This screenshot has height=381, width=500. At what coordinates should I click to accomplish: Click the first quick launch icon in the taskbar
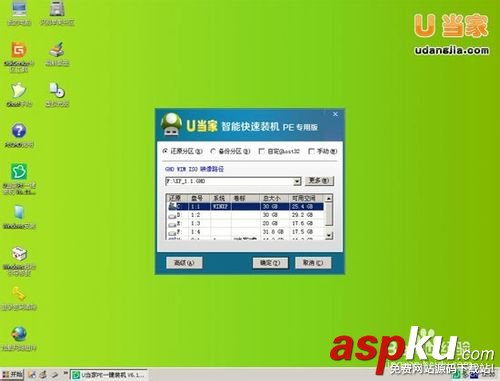(32, 374)
